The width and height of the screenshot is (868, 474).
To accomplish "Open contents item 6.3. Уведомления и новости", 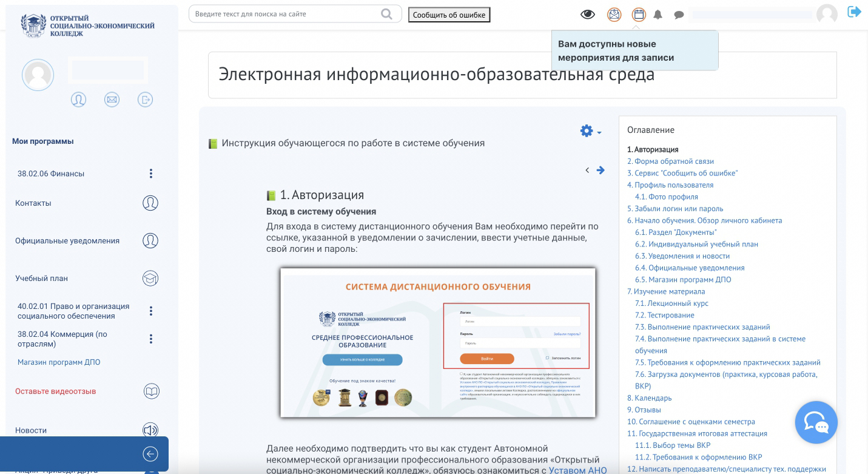I will click(x=682, y=256).
